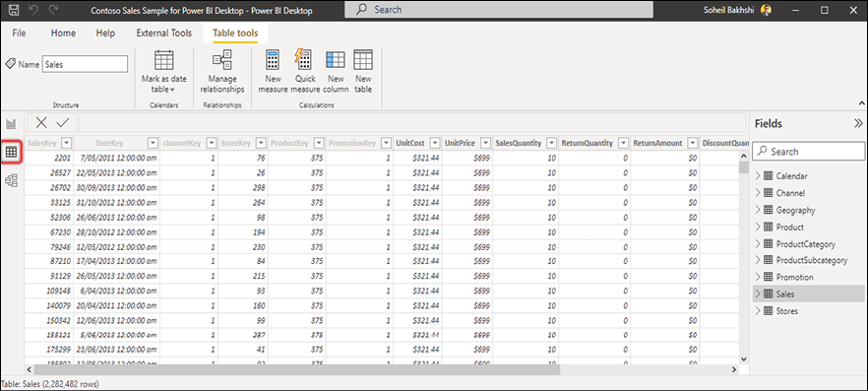Expand the Product table
The image size is (868, 391).
pos(758,228)
